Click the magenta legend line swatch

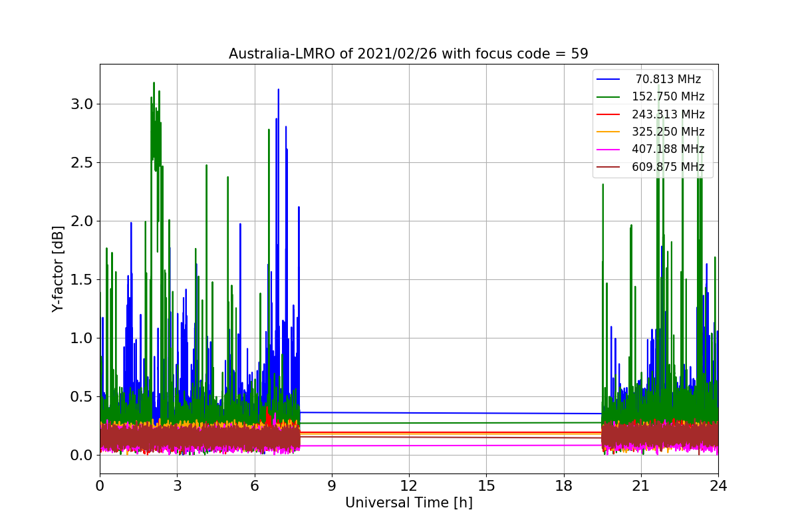tap(608, 150)
